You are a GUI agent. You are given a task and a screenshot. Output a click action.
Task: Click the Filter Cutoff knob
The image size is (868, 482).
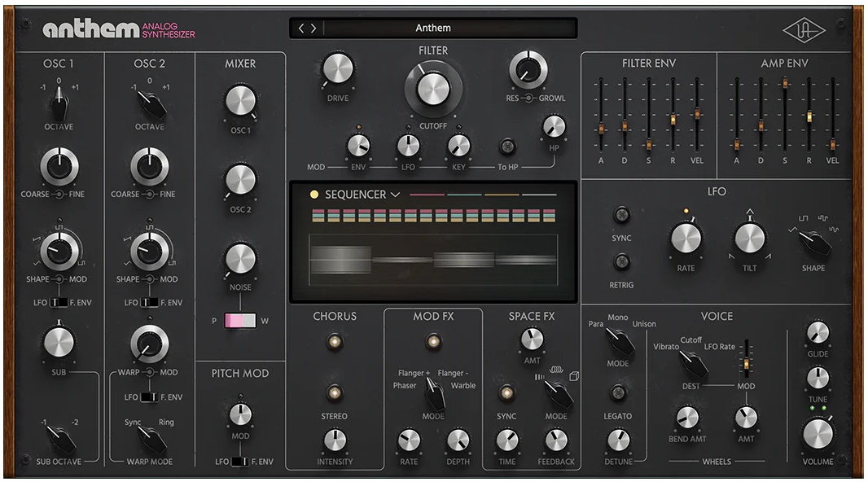[x=433, y=89]
